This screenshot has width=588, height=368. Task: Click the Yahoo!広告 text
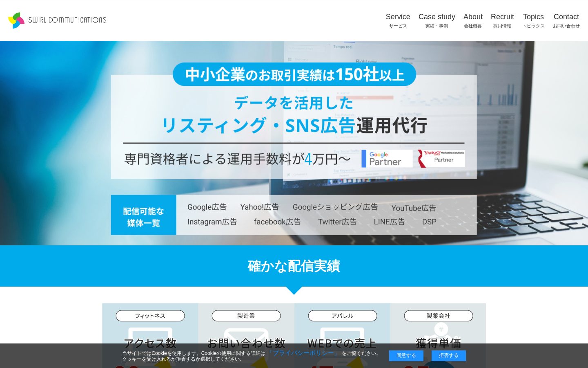[x=260, y=207]
